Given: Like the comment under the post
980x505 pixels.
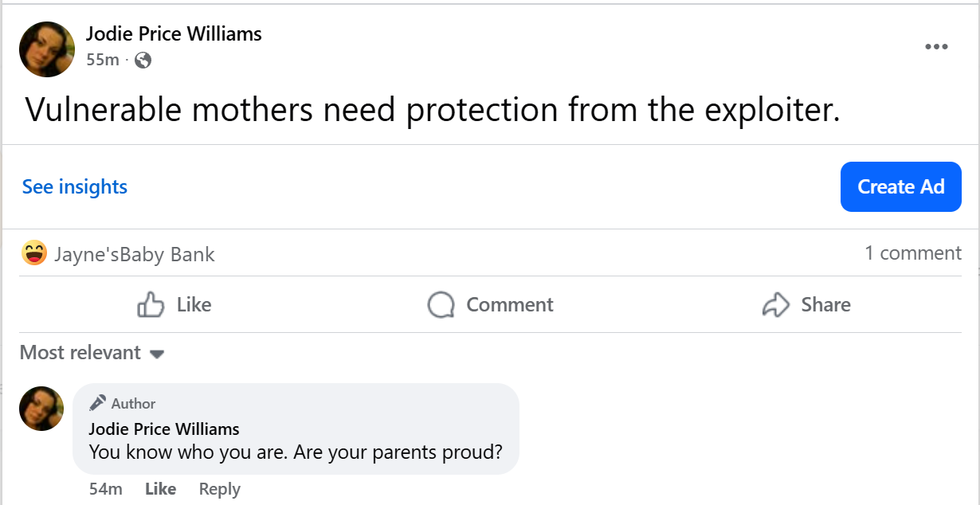Looking at the screenshot, I should click(x=160, y=489).
